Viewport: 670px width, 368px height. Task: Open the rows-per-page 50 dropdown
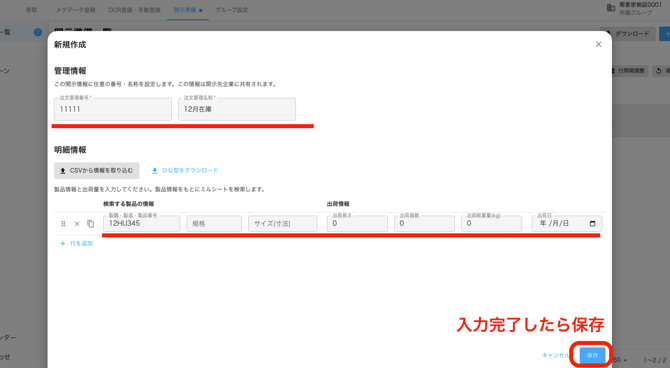click(x=620, y=360)
